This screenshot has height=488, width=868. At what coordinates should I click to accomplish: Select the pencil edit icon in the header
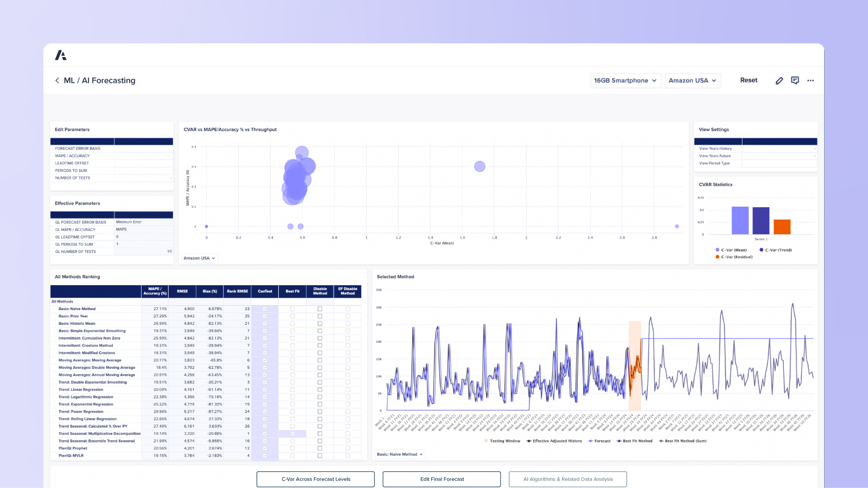(779, 80)
